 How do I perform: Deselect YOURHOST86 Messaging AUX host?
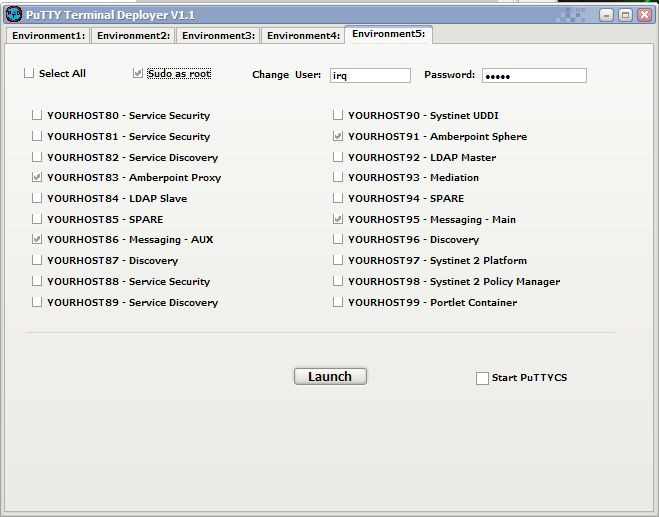point(37,239)
